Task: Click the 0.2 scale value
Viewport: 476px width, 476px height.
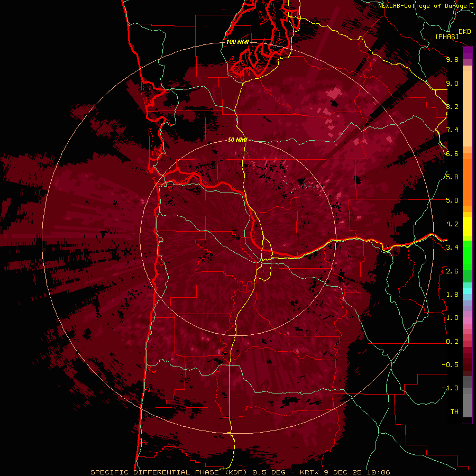Action: coord(452,342)
